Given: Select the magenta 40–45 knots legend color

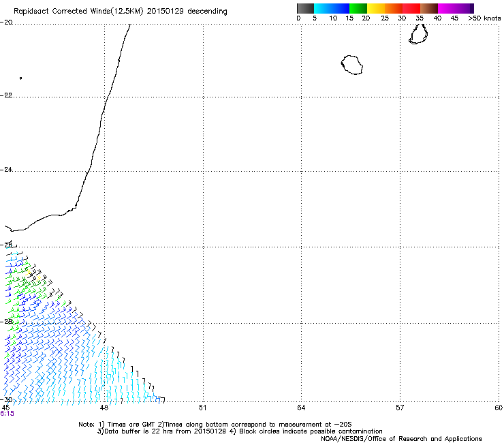Looking at the screenshot, I should click(x=447, y=8).
